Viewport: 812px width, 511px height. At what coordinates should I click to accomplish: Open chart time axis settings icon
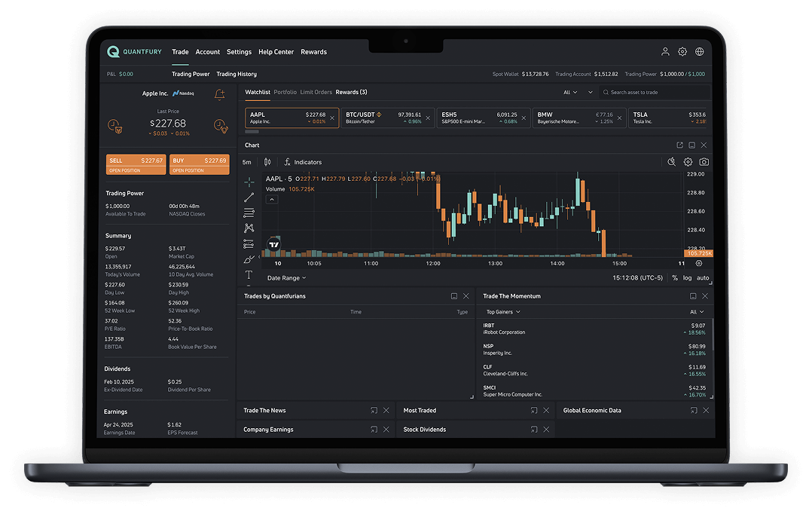point(699,263)
